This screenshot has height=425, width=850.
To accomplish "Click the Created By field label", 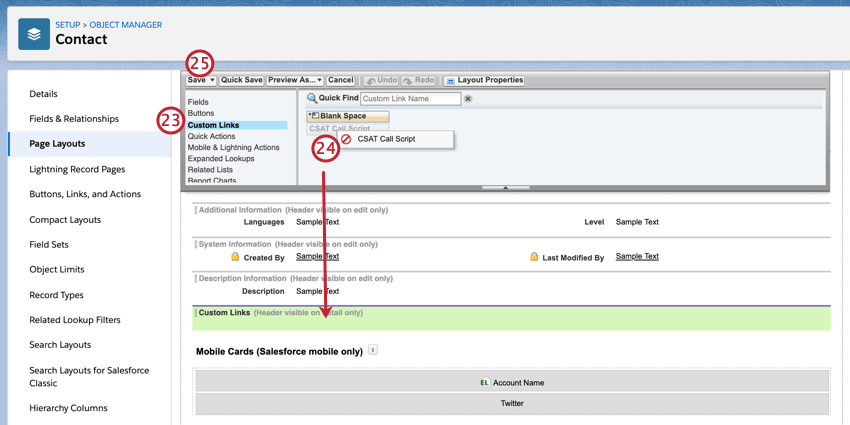I will (264, 257).
